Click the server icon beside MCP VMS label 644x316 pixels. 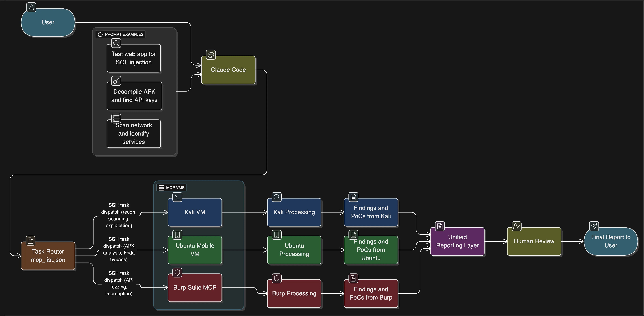pyautogui.click(x=161, y=188)
